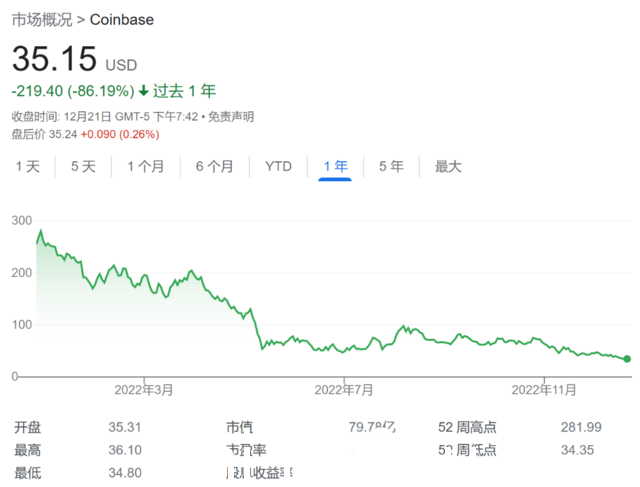Open the 市场概况 breadcrumb link

42,20
